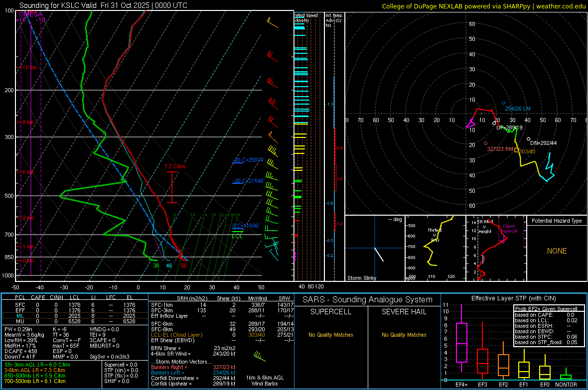Viewport: 588px width, 390px height.
Task: Click the 1km & 6km AGL wind barb icon
Action: (x=260, y=356)
